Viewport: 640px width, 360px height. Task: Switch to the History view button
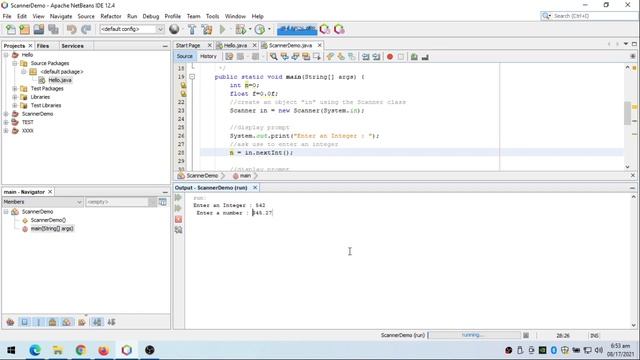pyautogui.click(x=208, y=56)
